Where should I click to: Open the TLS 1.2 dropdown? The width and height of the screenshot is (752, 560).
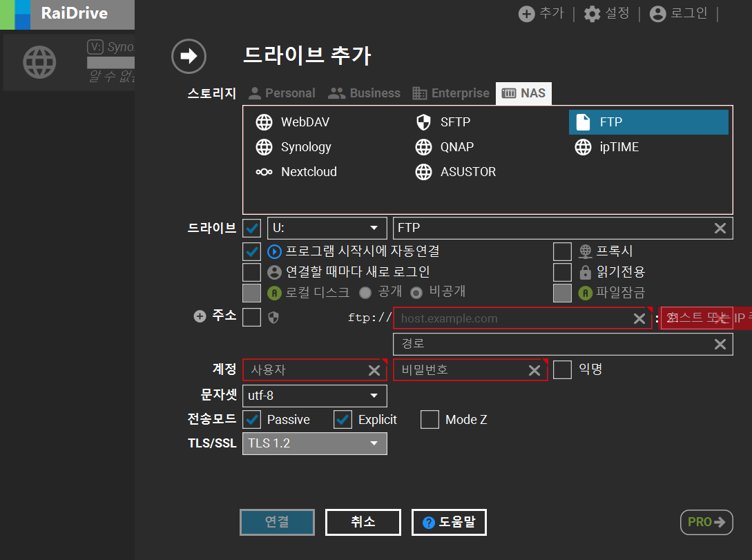pyautogui.click(x=315, y=443)
